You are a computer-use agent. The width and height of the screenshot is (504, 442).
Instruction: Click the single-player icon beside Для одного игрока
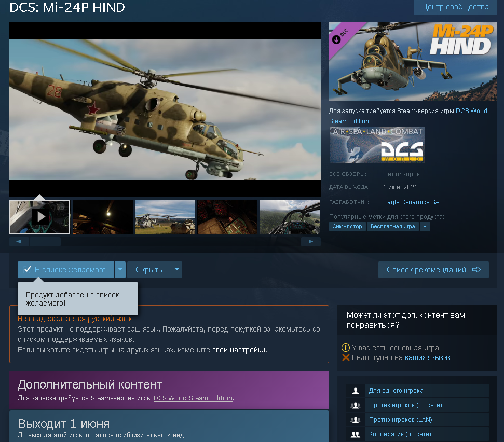[356, 391]
